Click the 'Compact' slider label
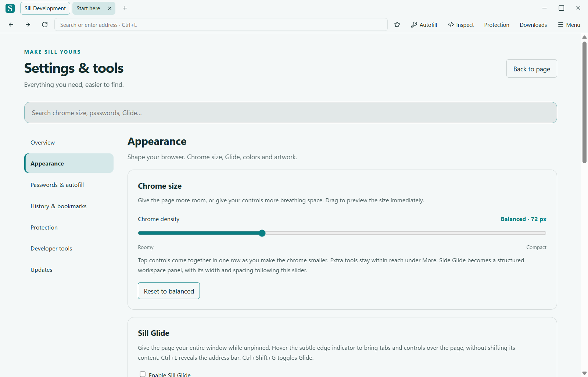The image size is (588, 377). point(536,247)
